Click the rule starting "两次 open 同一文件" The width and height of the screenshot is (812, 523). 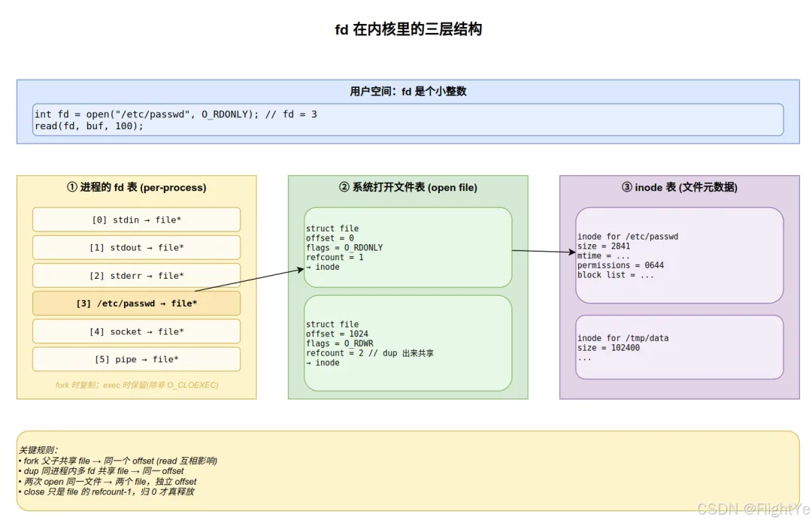108,482
